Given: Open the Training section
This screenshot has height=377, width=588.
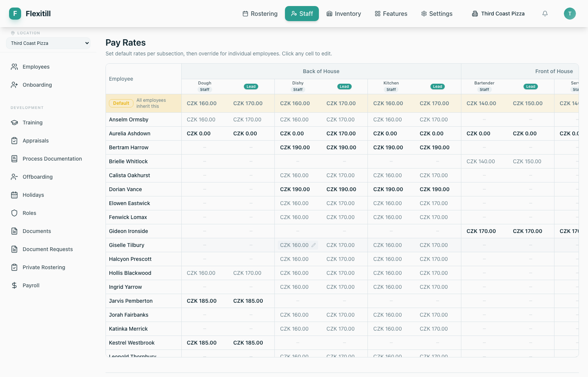Looking at the screenshot, I should pyautogui.click(x=48, y=123).
